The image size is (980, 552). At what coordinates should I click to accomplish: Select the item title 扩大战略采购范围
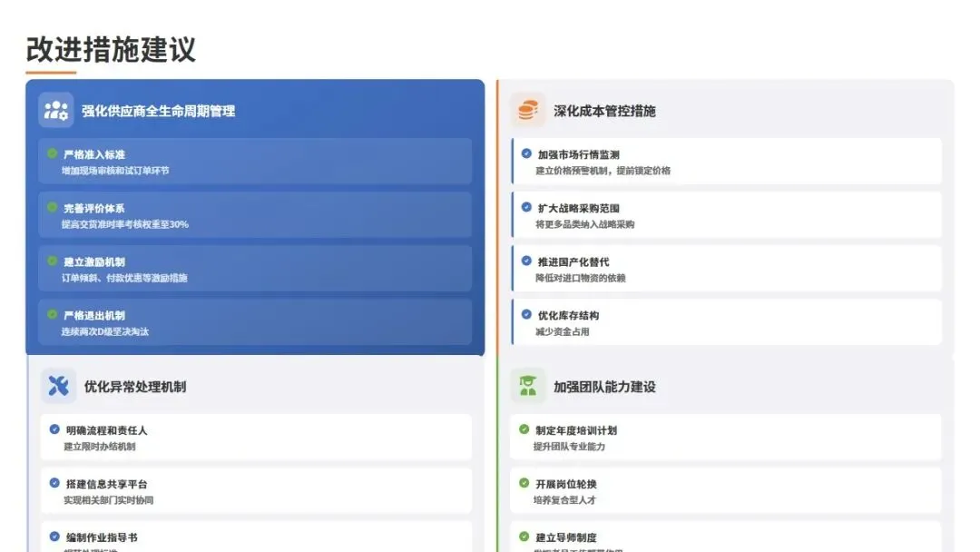pyautogui.click(x=579, y=208)
